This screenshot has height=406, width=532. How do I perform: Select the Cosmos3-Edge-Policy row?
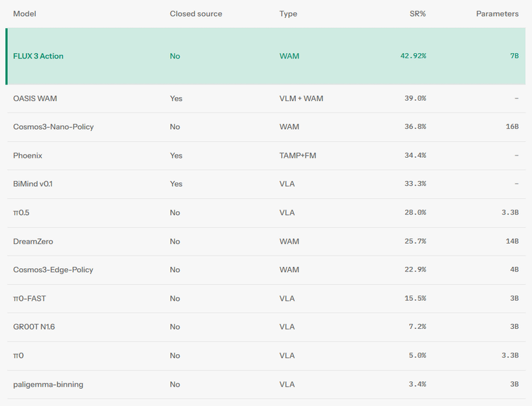pos(265,270)
